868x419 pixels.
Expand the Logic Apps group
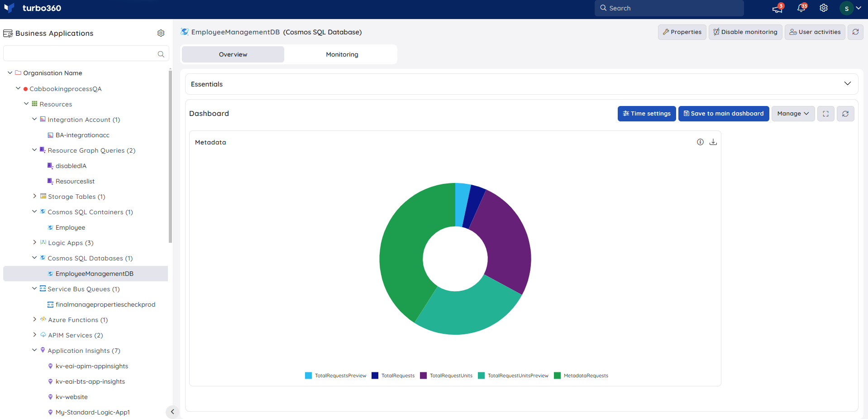point(34,242)
